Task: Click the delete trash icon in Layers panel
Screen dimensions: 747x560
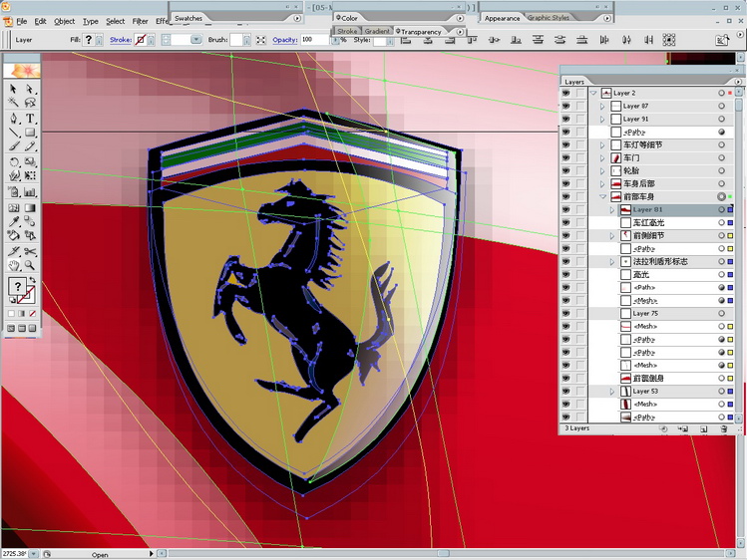Action: click(x=724, y=428)
